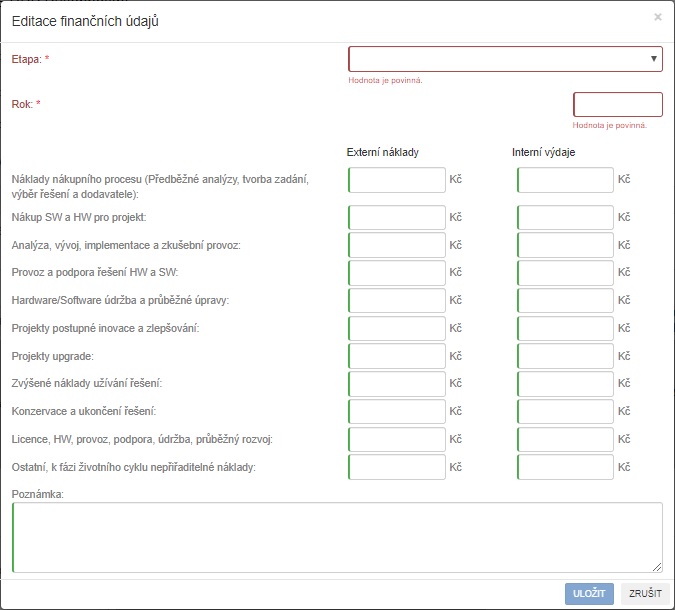
Task: Click the Rok input field
Action: 617,105
